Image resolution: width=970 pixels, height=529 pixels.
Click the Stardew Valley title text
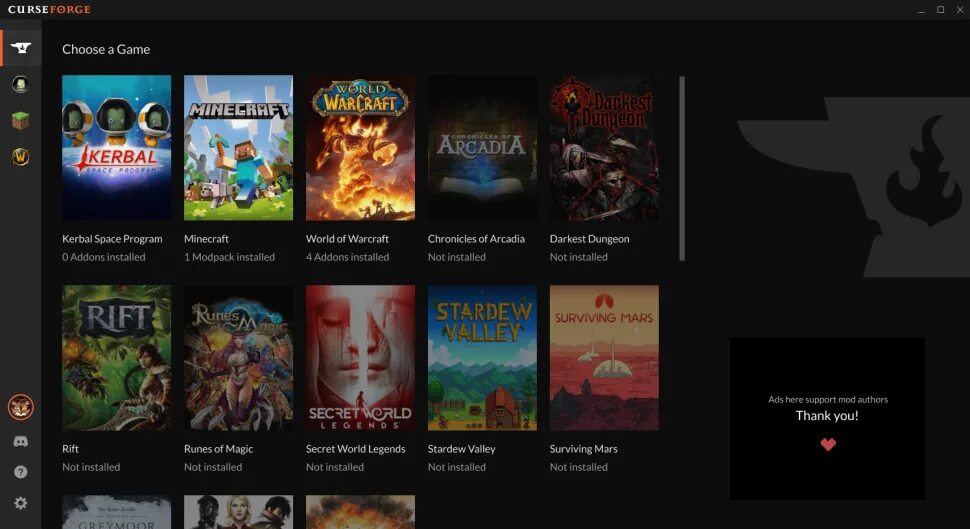point(461,449)
